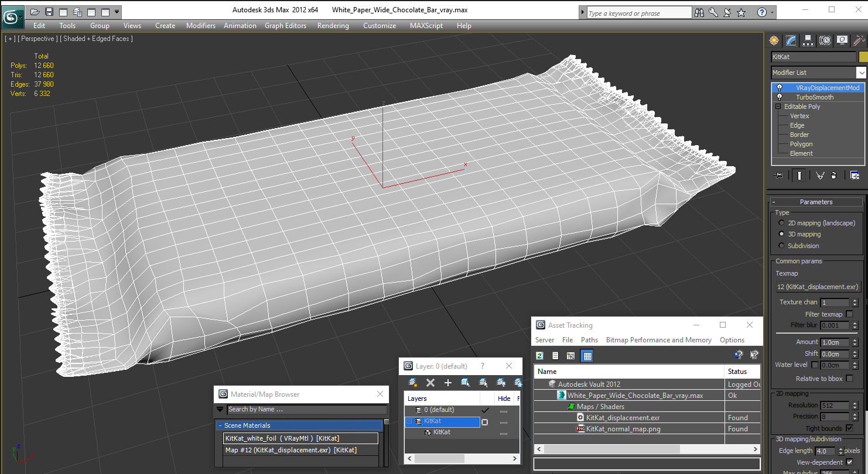Click the Perspective viewport label
Viewport: 868px width, 474px height.
pos(37,39)
